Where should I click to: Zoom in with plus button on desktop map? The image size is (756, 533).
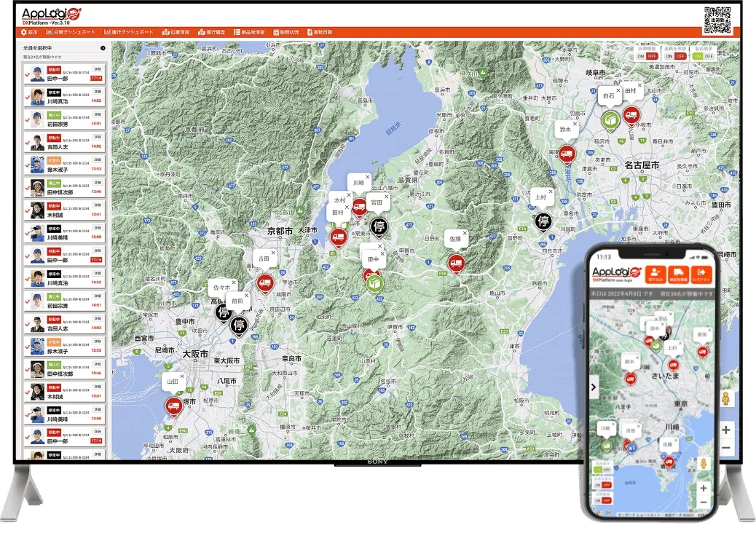pyautogui.click(x=725, y=430)
